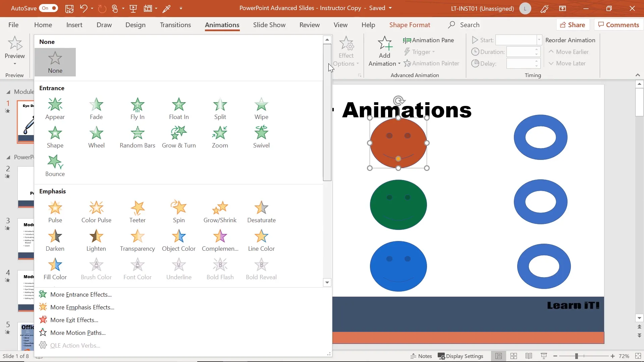
Task: Open More Entrance Effects dialog
Action: click(81, 295)
